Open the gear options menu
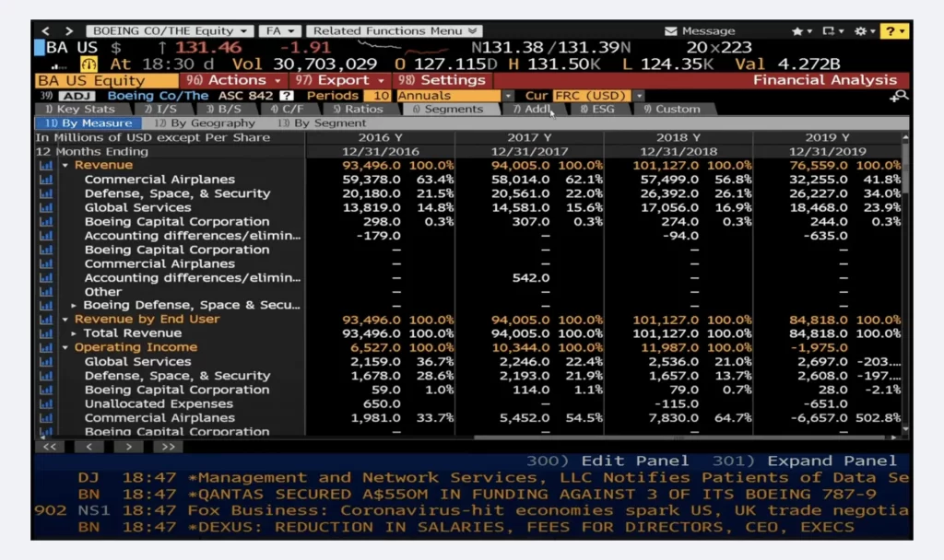This screenshot has height=560, width=944. click(864, 30)
